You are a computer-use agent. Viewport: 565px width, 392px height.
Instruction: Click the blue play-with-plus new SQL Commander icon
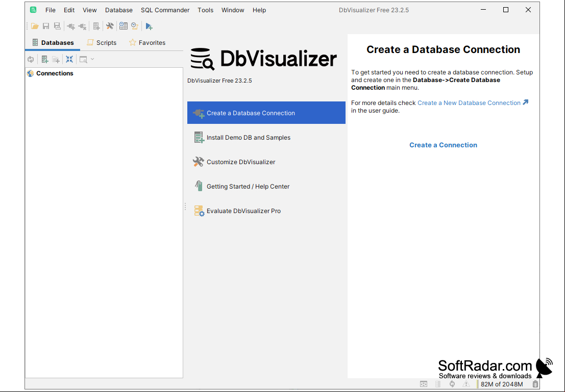tap(149, 27)
